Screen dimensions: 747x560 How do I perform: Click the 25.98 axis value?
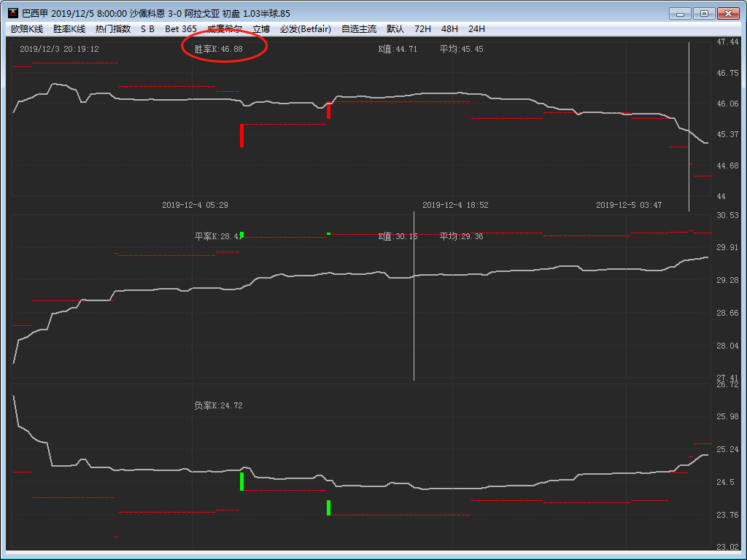point(727,416)
